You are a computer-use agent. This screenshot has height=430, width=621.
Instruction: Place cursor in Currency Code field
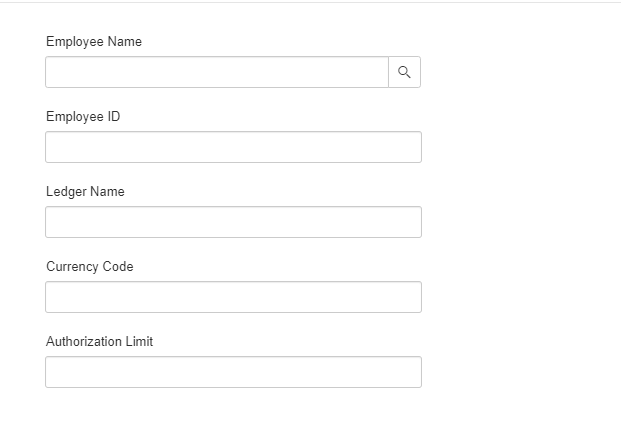pos(234,297)
